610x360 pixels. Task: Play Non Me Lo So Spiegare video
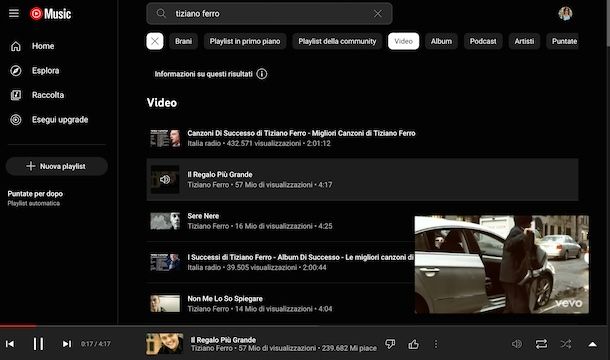coord(225,299)
